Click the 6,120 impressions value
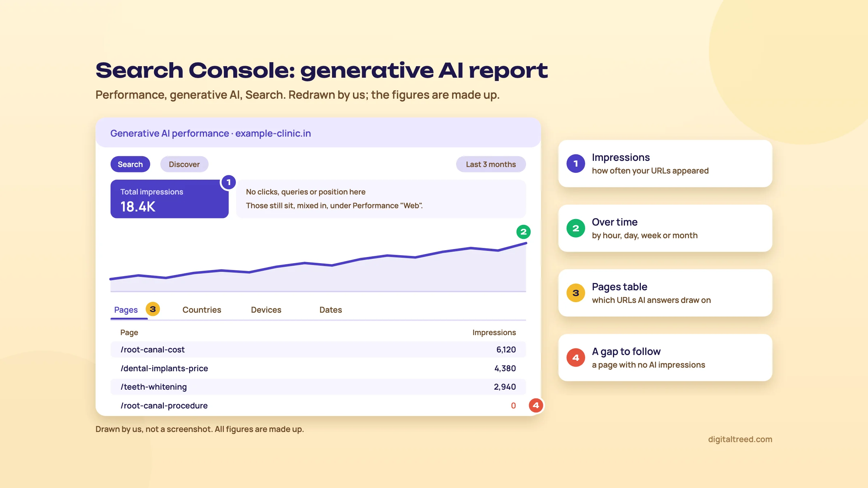The width and height of the screenshot is (868, 488). coord(506,350)
